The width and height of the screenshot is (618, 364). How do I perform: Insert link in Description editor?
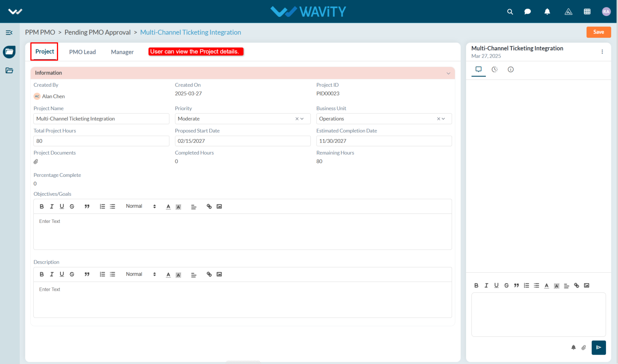point(209,274)
